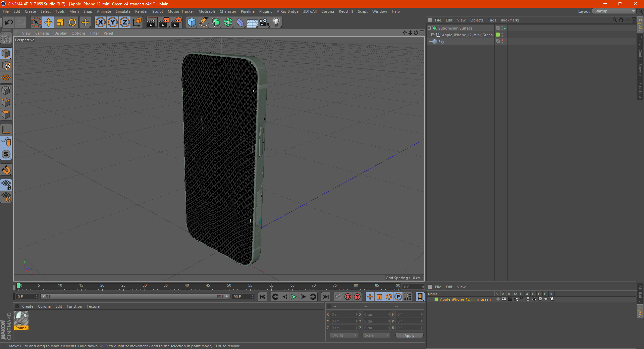644x349 pixels.
Task: Step the end frame 90 F field
Action: 243,297
